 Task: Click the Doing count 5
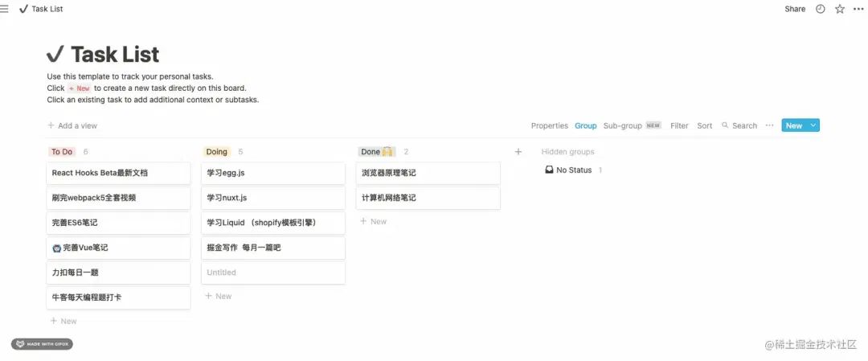click(240, 152)
